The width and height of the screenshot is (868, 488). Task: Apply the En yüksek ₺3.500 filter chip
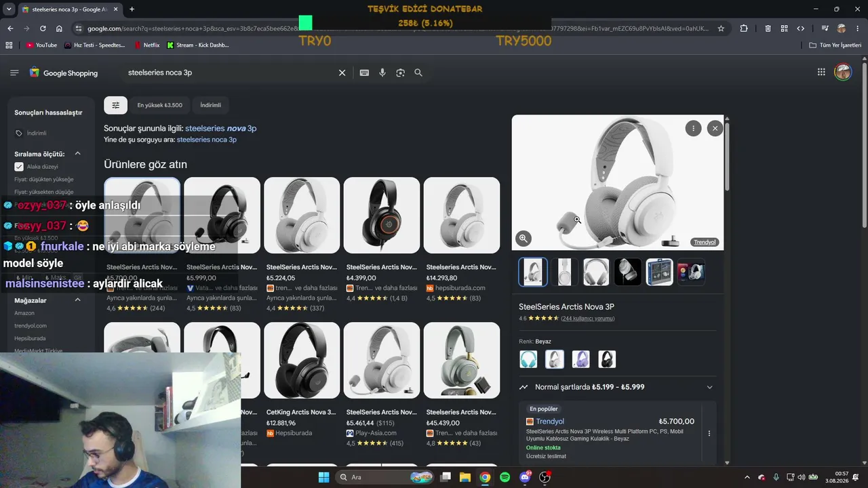pyautogui.click(x=160, y=105)
